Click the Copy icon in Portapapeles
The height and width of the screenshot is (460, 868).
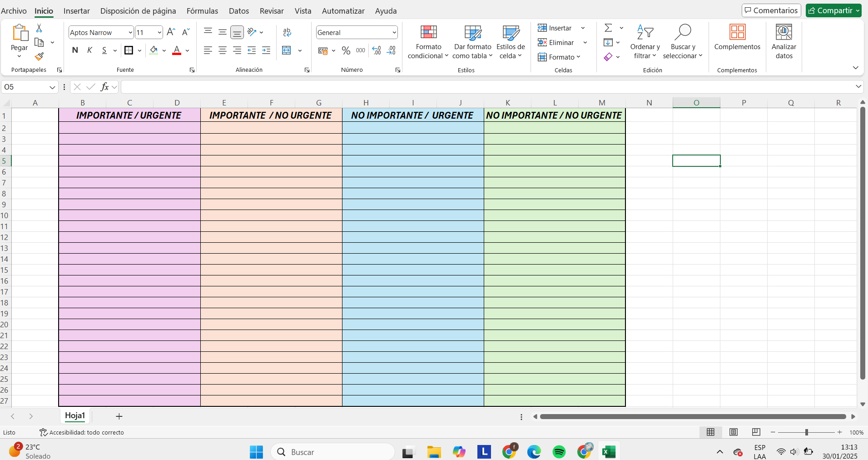pyautogui.click(x=40, y=42)
